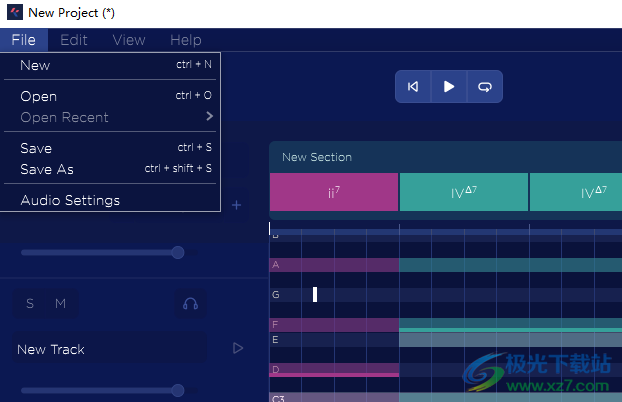Click the New Track name field
This screenshot has width=622, height=402.
pos(110,349)
